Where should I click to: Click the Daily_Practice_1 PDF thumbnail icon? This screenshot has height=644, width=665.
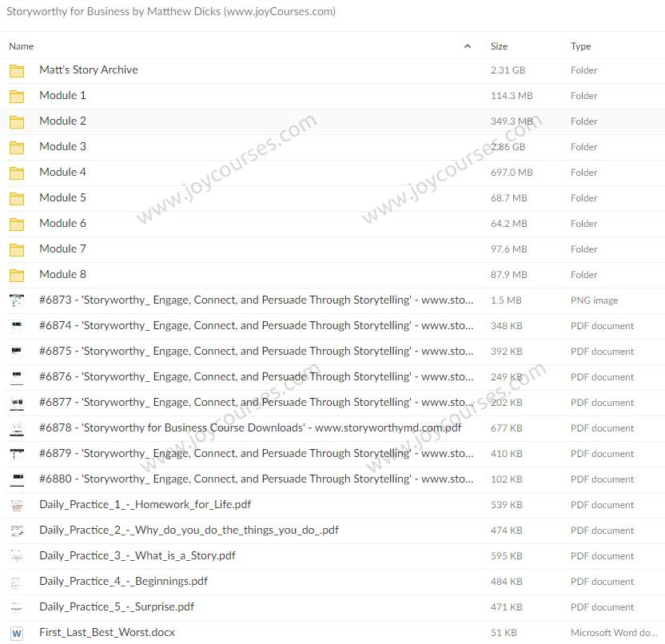coord(17,505)
